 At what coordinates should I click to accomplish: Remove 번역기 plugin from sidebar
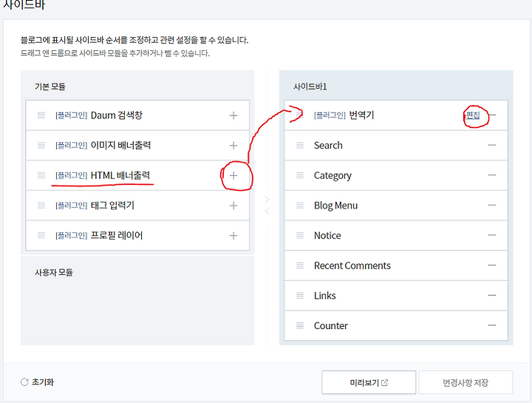coord(493,115)
